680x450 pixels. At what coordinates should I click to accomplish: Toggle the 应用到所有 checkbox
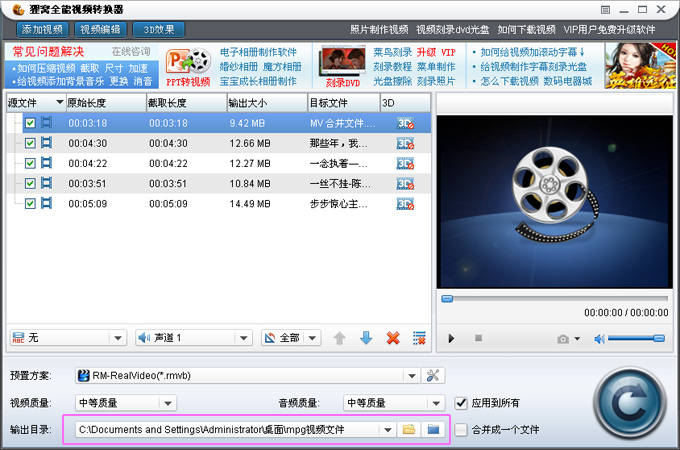point(461,403)
